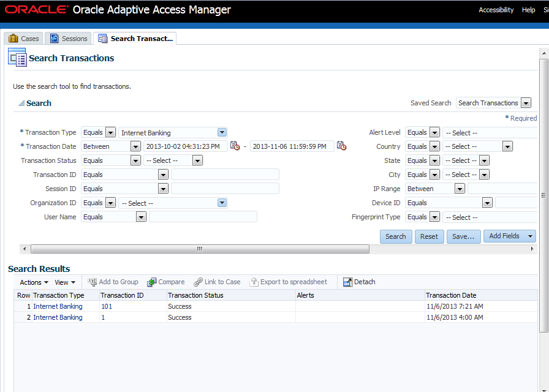Collapse the Search section triangle
The width and height of the screenshot is (549, 392).
pos(21,104)
